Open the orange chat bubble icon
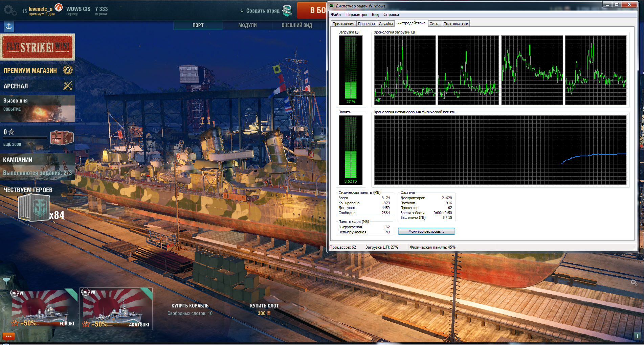The width and height of the screenshot is (644, 345). (x=9, y=336)
